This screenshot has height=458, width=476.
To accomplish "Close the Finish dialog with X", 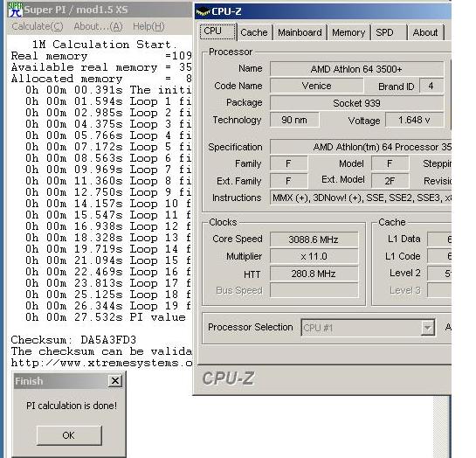I will (x=115, y=380).
